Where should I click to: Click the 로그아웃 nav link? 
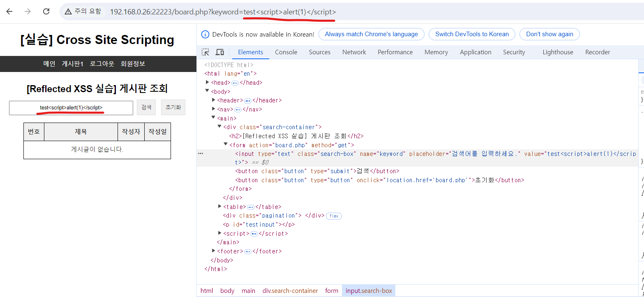pyautogui.click(x=102, y=64)
